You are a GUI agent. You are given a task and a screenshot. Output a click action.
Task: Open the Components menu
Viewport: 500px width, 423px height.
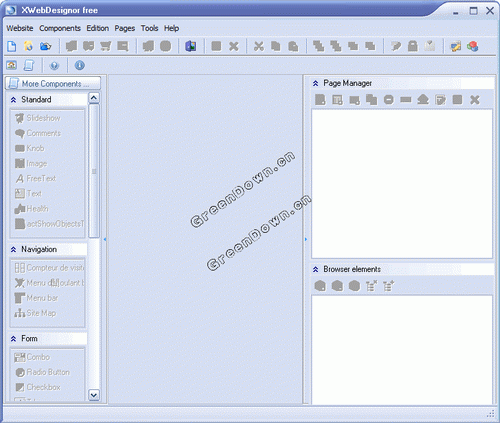60,28
